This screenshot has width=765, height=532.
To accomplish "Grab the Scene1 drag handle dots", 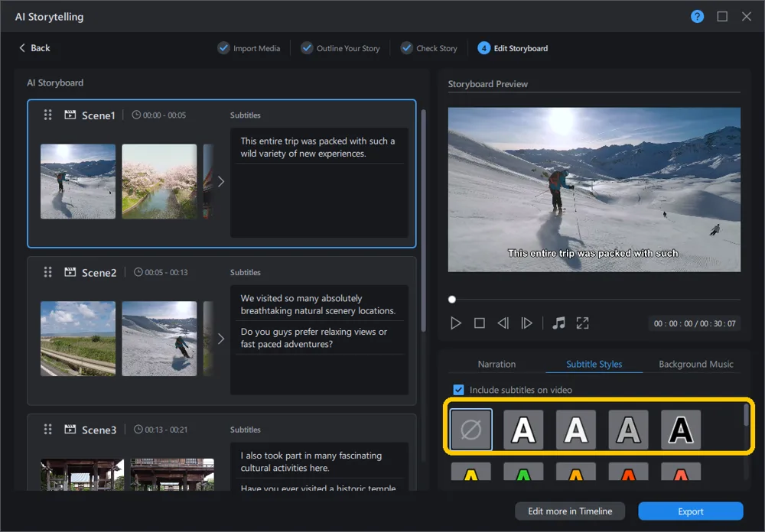I will [x=47, y=115].
